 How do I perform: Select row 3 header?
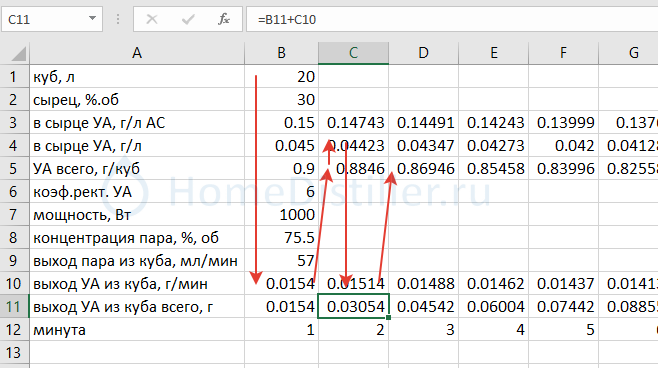click(14, 123)
